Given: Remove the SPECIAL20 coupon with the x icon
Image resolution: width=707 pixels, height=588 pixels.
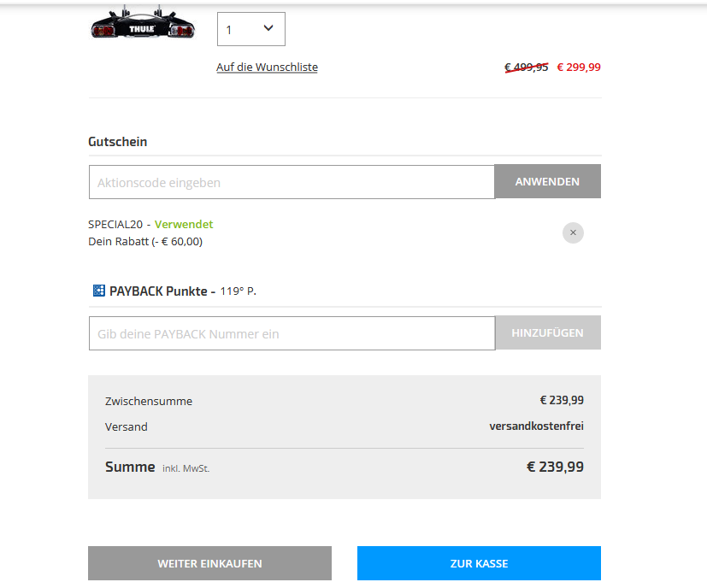Looking at the screenshot, I should pyautogui.click(x=573, y=232).
